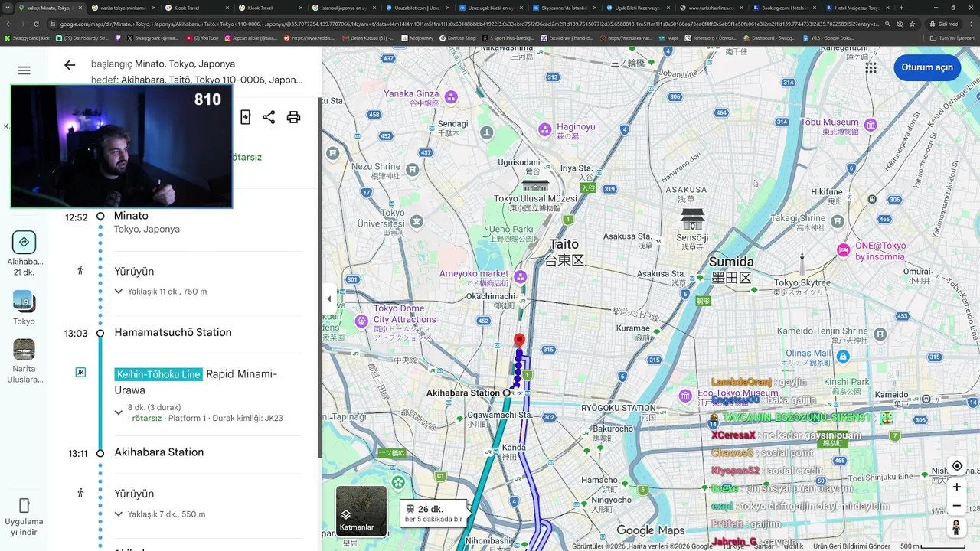Click the Olinas Mall pin
The image size is (980, 551).
(x=843, y=357)
